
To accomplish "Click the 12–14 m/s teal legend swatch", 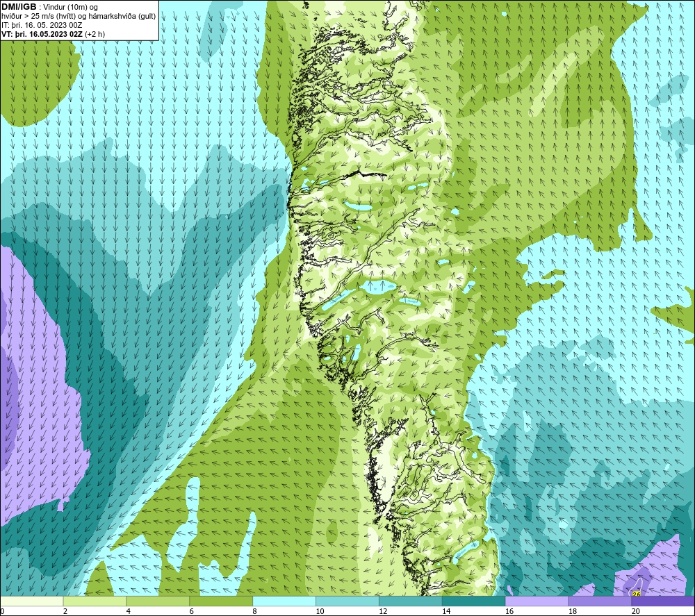I will click(x=411, y=601).
